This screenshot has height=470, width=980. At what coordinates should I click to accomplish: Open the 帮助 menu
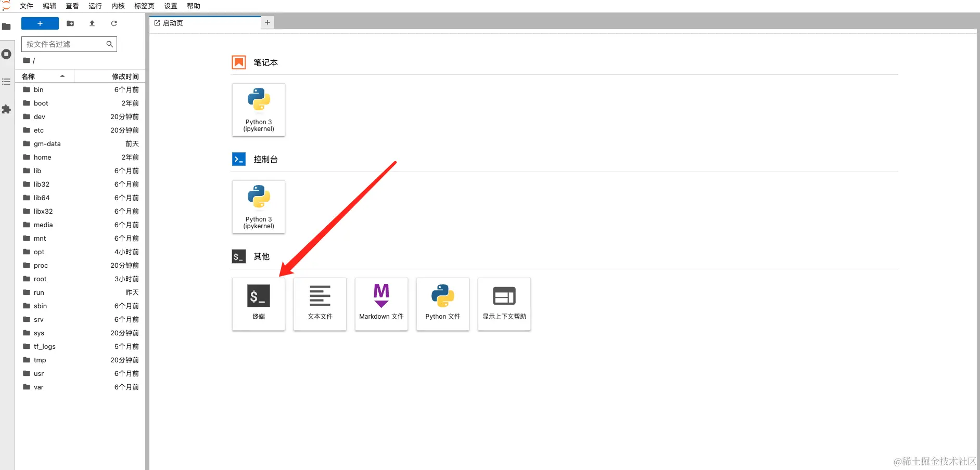coord(194,6)
